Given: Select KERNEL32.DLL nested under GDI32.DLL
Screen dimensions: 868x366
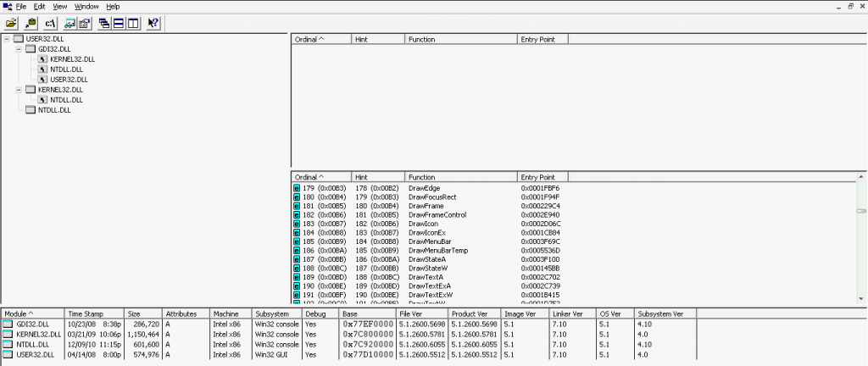Looking at the screenshot, I should [x=73, y=59].
